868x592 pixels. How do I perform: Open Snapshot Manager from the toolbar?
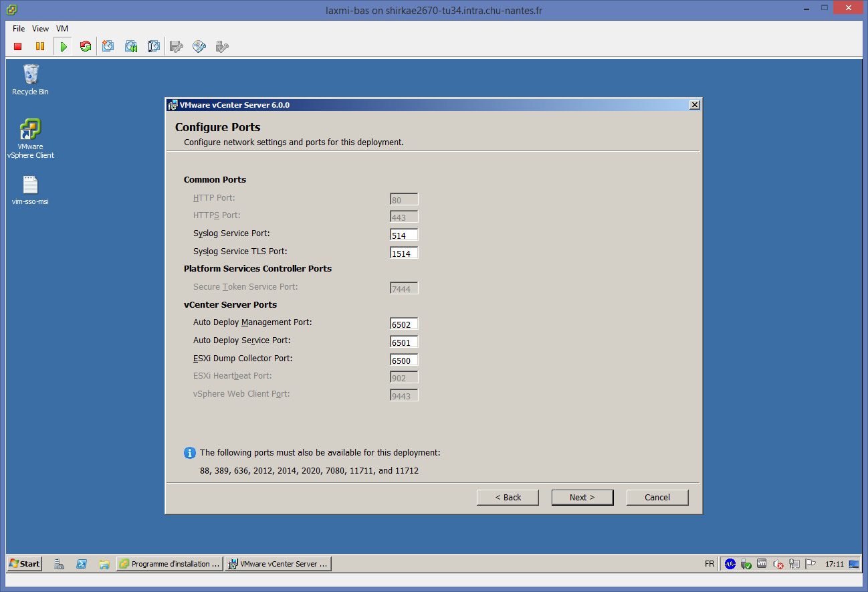[x=154, y=47]
